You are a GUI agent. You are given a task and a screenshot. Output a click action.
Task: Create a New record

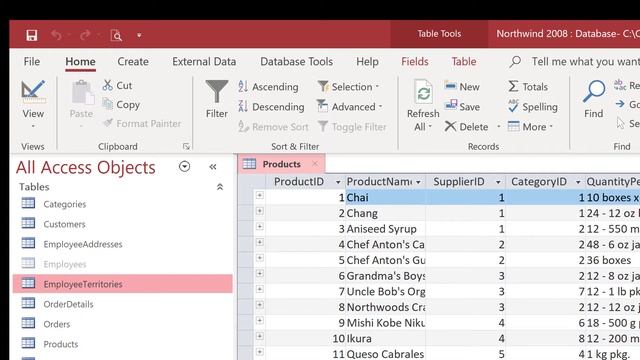tap(462, 87)
